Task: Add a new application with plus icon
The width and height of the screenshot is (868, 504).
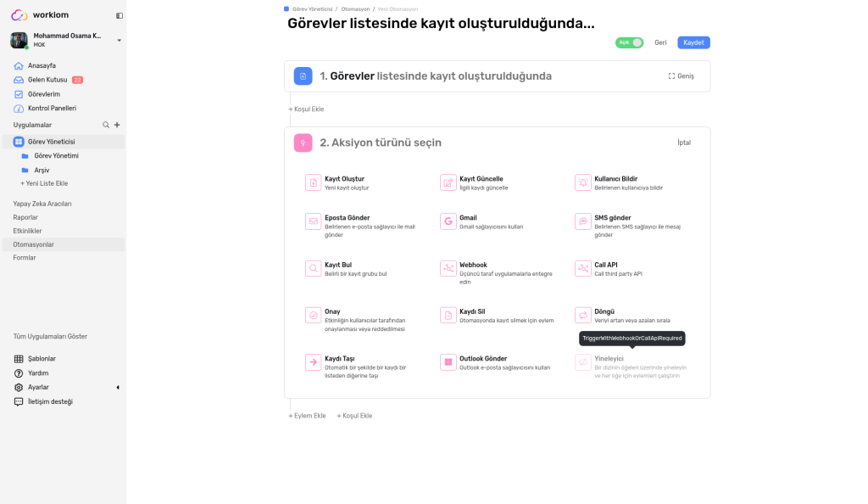Action: coord(117,126)
